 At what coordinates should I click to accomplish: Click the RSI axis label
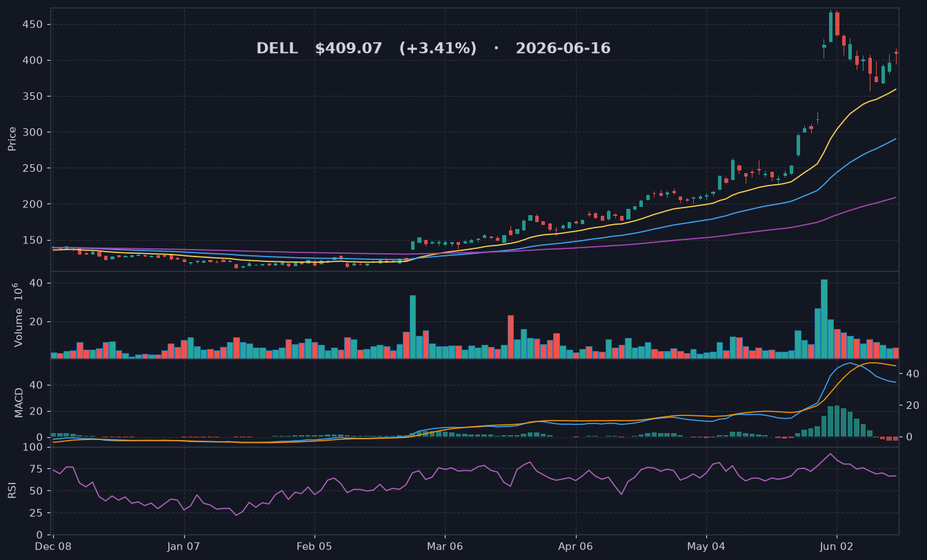12,490
